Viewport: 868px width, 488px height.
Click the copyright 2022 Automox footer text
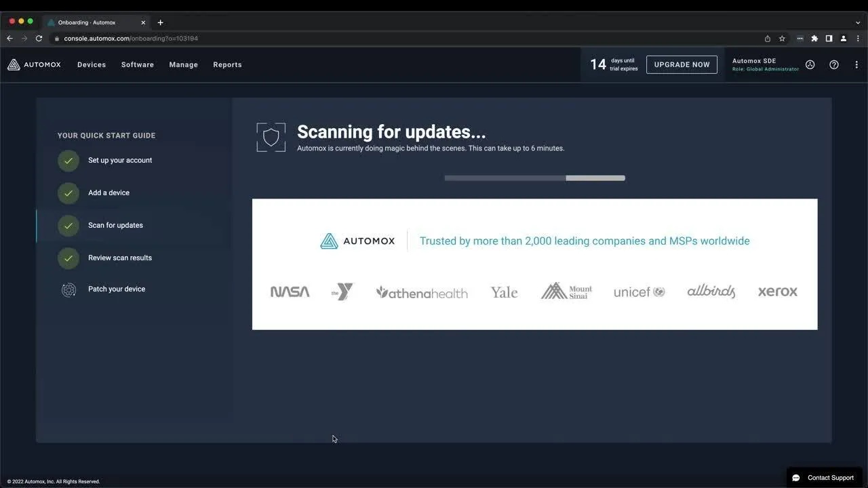[x=54, y=482]
